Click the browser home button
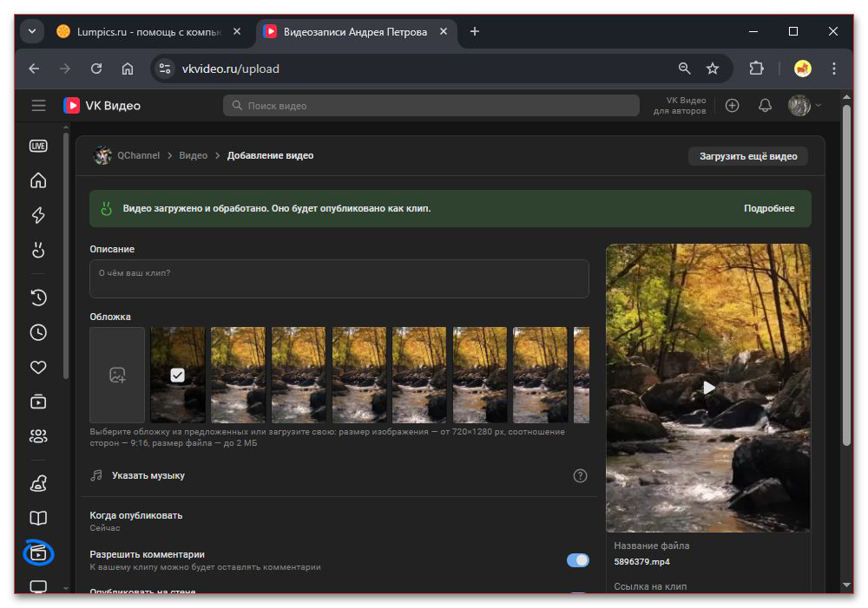The height and width of the screenshot is (608, 868). coord(128,69)
